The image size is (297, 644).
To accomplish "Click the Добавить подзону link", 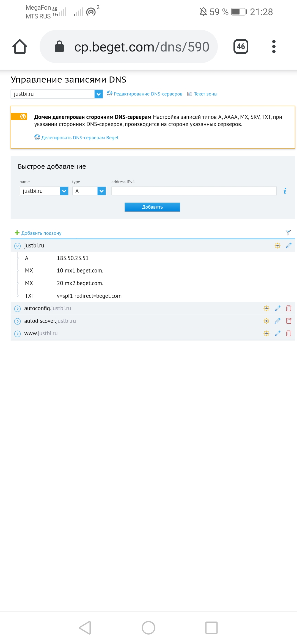I will pos(41,233).
